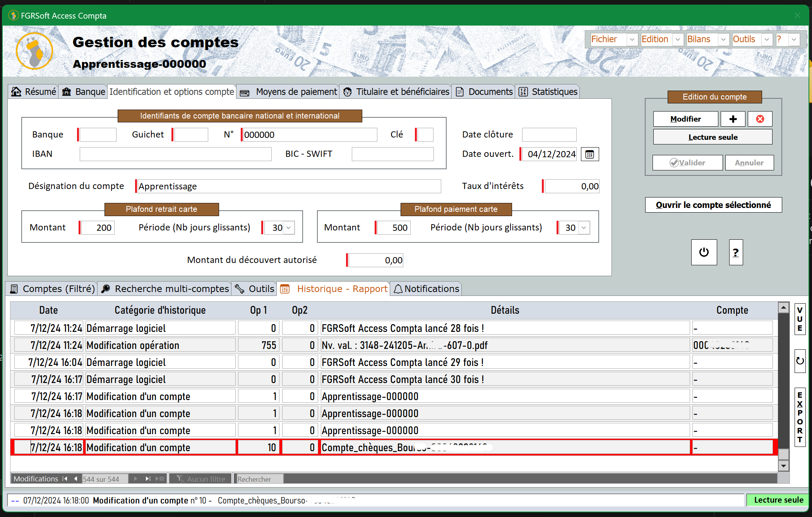Click the Désignation du compte field
This screenshot has height=517, width=812.
289,186
